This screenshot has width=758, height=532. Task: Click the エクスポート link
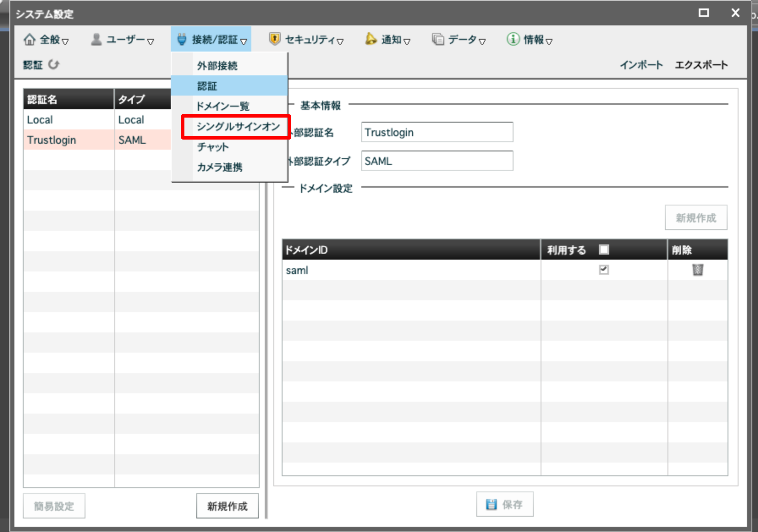[701, 65]
